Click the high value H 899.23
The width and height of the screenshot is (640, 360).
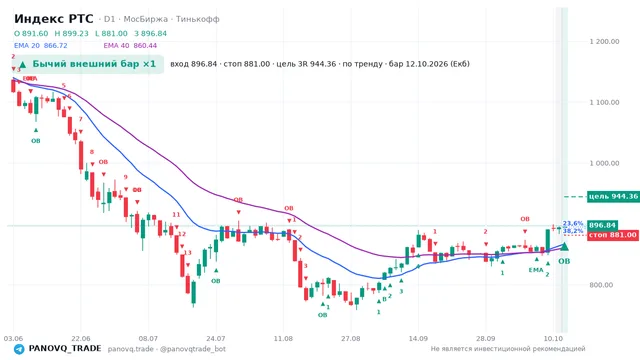coord(71,33)
